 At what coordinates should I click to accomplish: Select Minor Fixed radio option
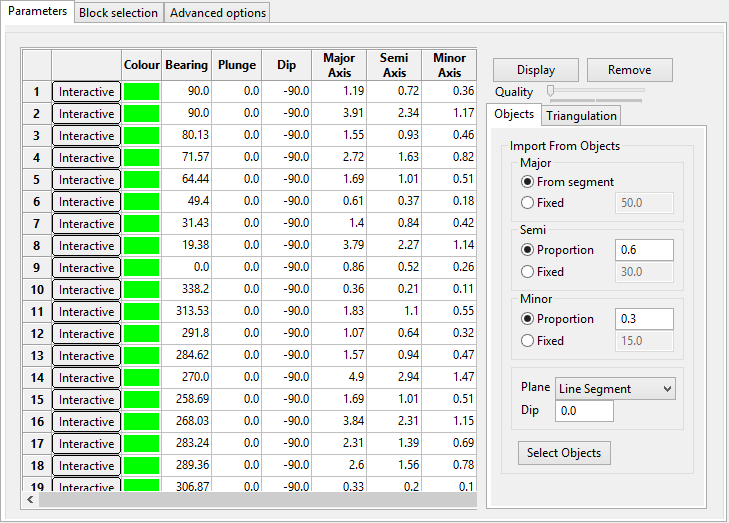click(528, 341)
